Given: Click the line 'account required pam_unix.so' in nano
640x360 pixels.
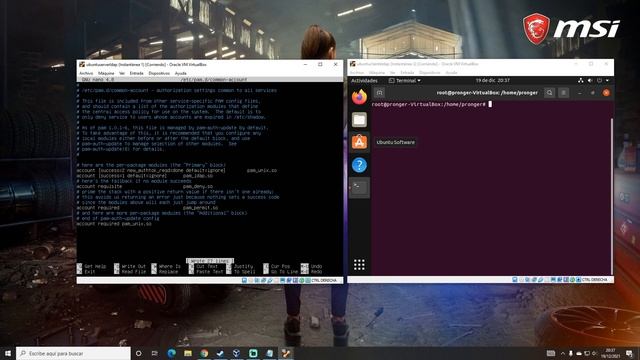Looking at the screenshot, I should tap(114, 224).
